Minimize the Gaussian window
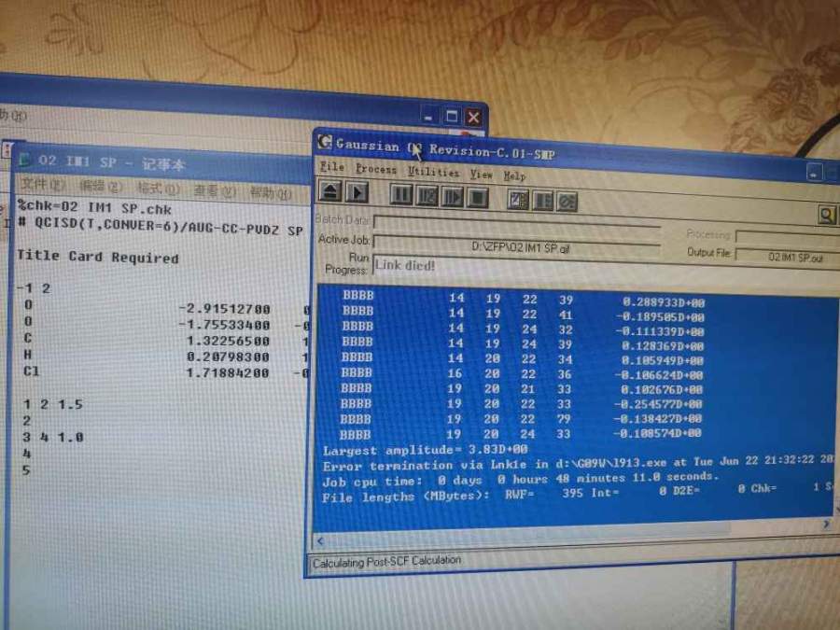Image resolution: width=840 pixels, height=630 pixels. tap(814, 173)
